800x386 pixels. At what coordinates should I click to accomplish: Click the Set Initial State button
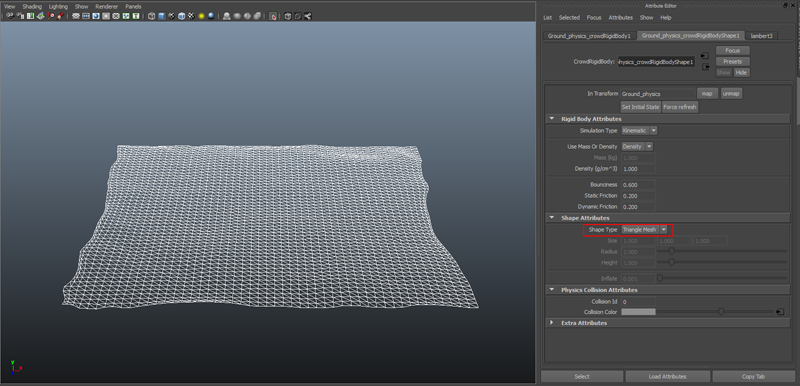[x=640, y=107]
